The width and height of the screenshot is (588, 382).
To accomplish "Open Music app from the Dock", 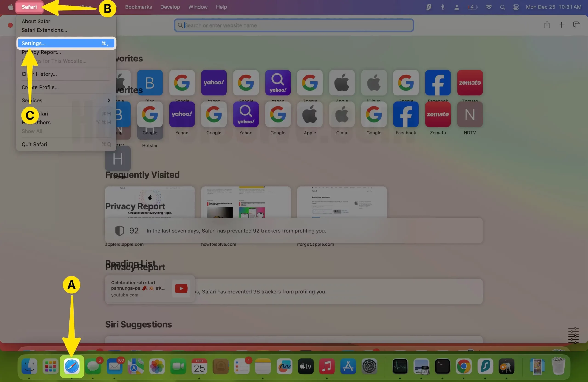I will (327, 367).
